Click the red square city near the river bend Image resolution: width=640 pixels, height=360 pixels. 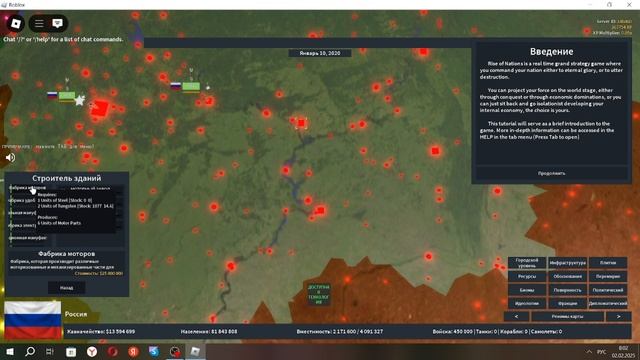tap(320, 210)
